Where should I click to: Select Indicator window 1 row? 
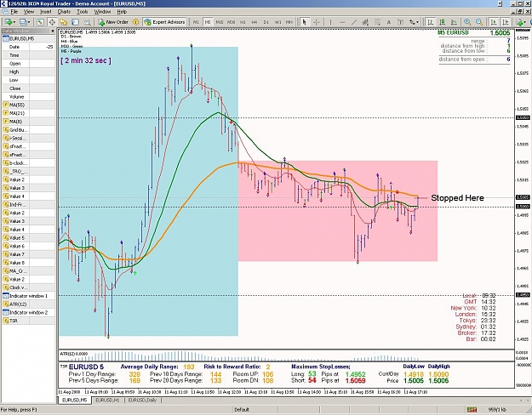pyautogui.click(x=28, y=296)
